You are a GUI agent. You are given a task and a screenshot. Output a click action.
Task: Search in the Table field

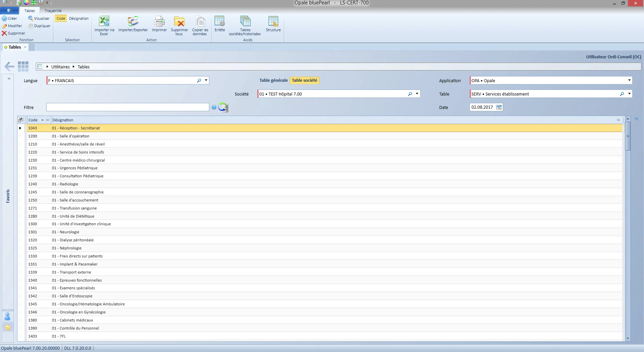(x=622, y=94)
